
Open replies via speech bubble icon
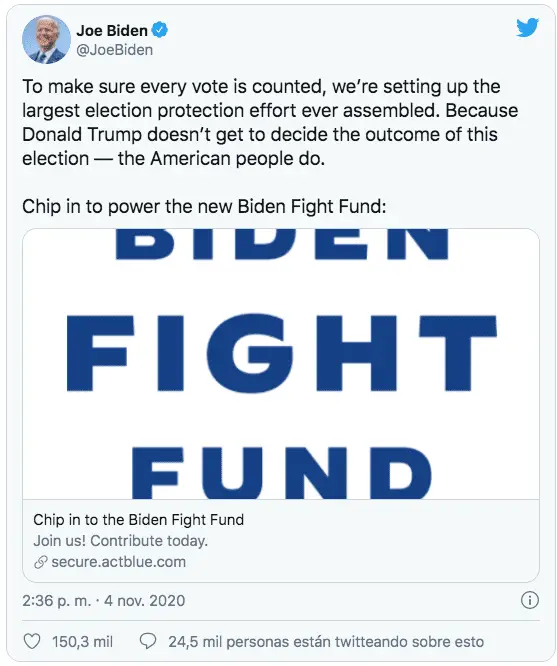tap(148, 641)
